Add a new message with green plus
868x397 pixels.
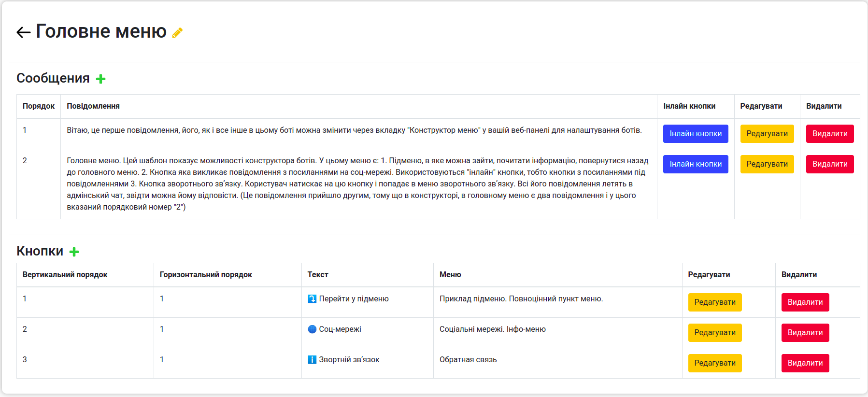(x=100, y=79)
